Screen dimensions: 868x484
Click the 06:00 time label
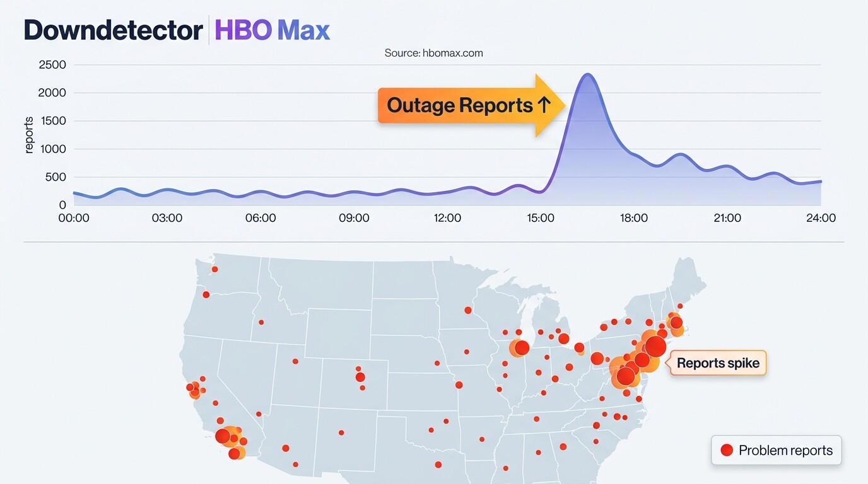click(x=261, y=218)
